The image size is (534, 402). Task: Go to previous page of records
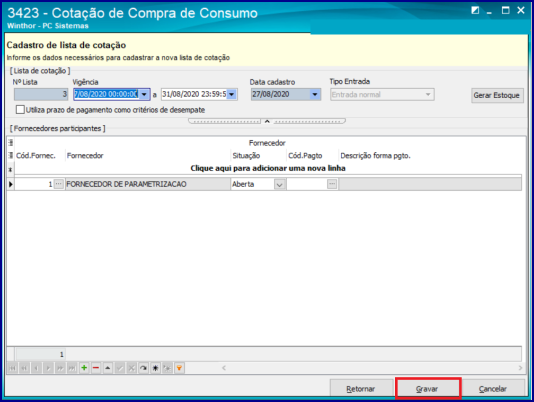click(x=25, y=368)
